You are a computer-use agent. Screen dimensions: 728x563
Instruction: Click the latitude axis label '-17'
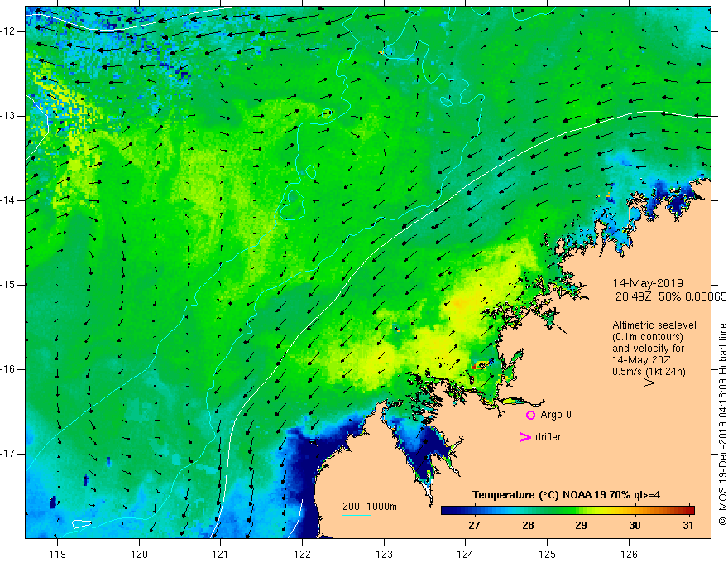[8, 454]
